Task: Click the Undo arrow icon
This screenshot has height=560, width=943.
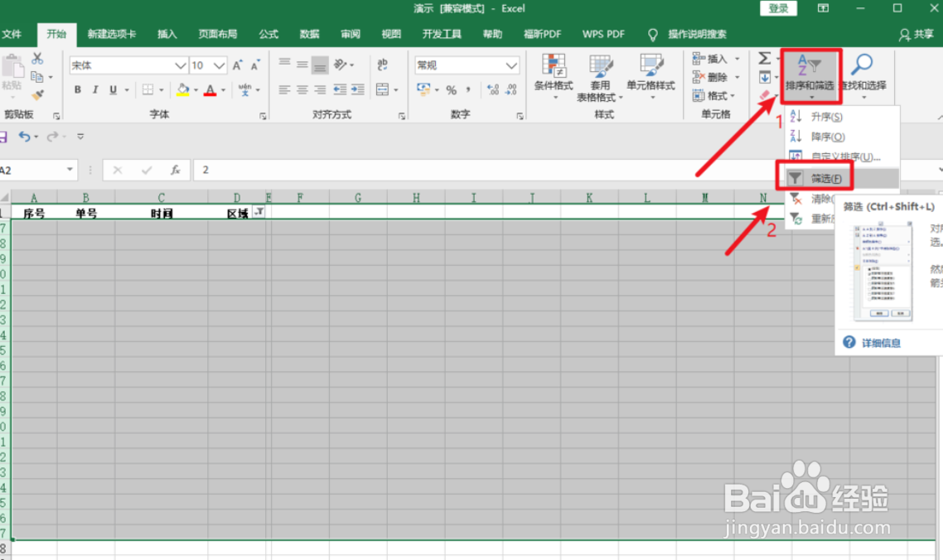Action: [x=24, y=137]
